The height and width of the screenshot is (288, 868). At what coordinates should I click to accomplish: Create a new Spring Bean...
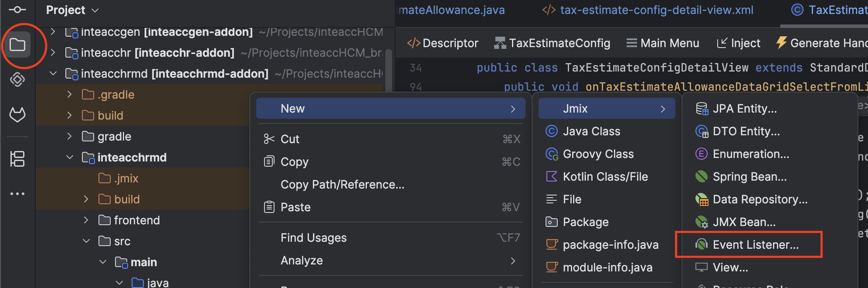(x=770, y=176)
